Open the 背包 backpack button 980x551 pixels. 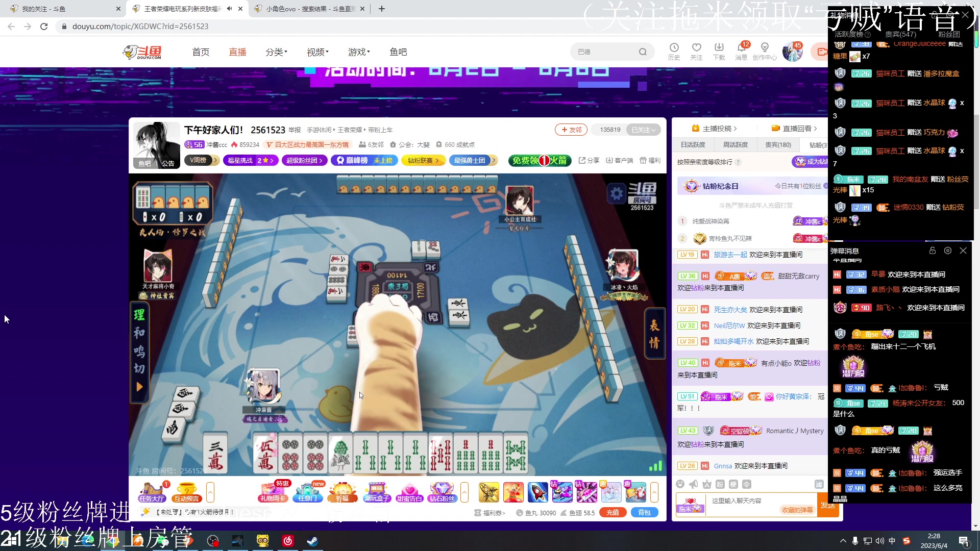(645, 513)
